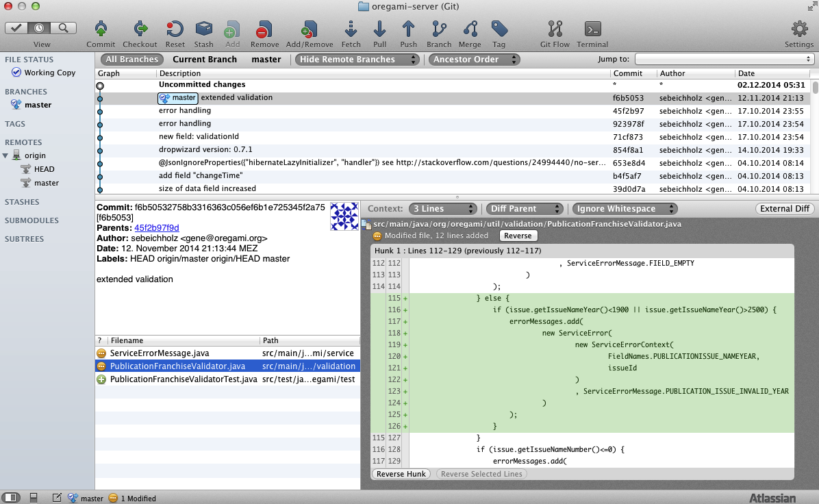This screenshot has width=819, height=504.
Task: Click the compose icon in status bar
Action: pyautogui.click(x=56, y=498)
